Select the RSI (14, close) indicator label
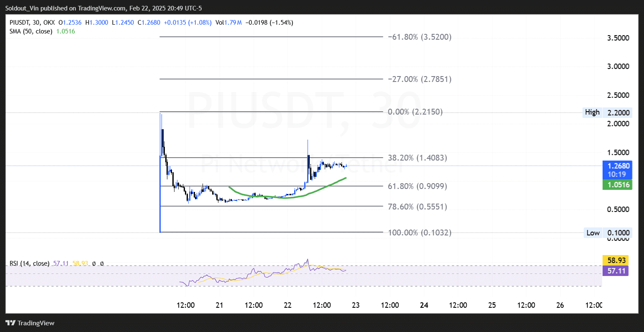 [29, 264]
